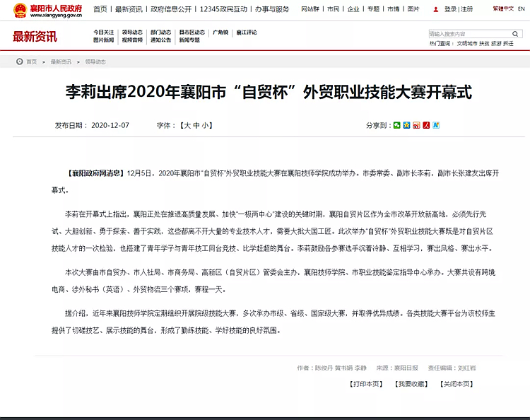This screenshot has width=530, height=420.
Task: Click the article headline text
Action: (269, 92)
